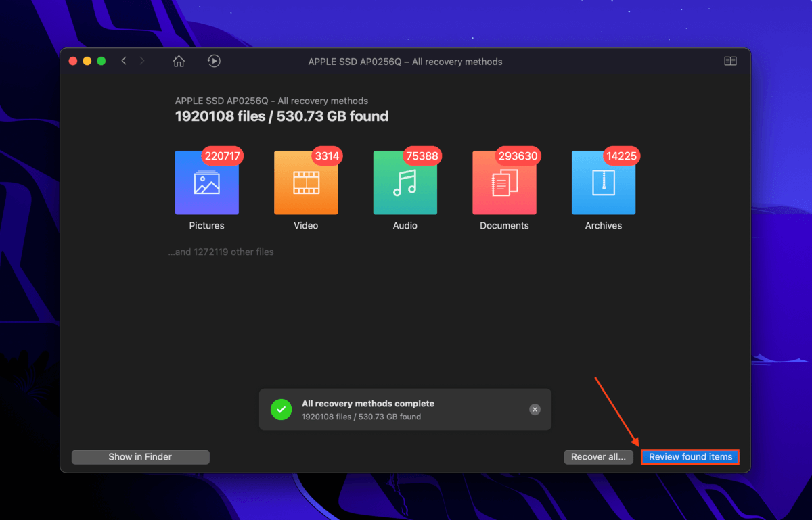
Task: Click the Archives label
Action: tap(604, 226)
